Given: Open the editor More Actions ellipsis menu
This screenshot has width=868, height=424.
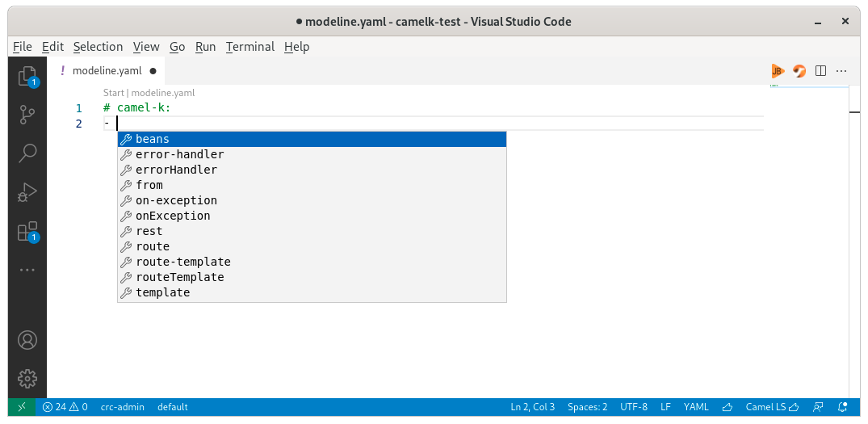Looking at the screenshot, I should (842, 70).
